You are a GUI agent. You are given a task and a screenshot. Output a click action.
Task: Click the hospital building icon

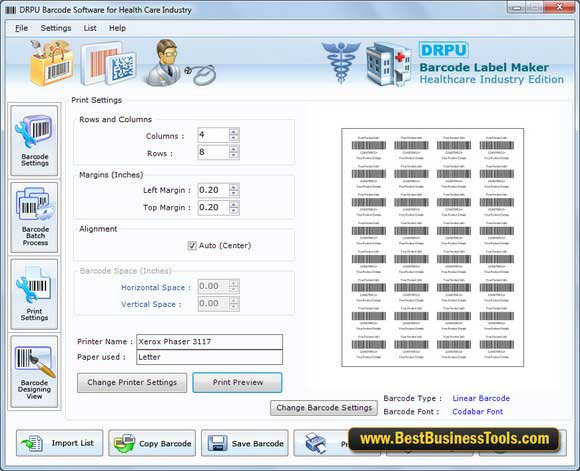(x=389, y=64)
